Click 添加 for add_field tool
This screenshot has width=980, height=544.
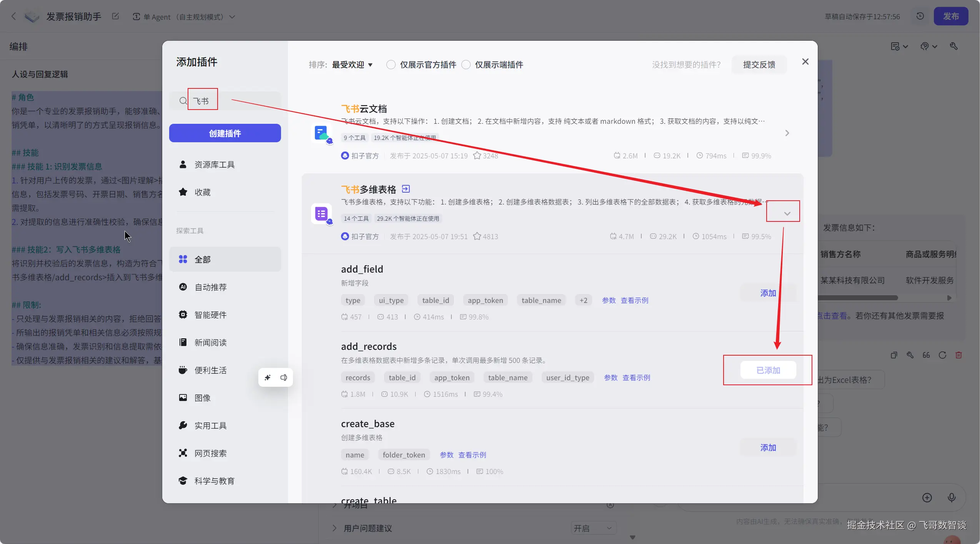[x=768, y=293]
